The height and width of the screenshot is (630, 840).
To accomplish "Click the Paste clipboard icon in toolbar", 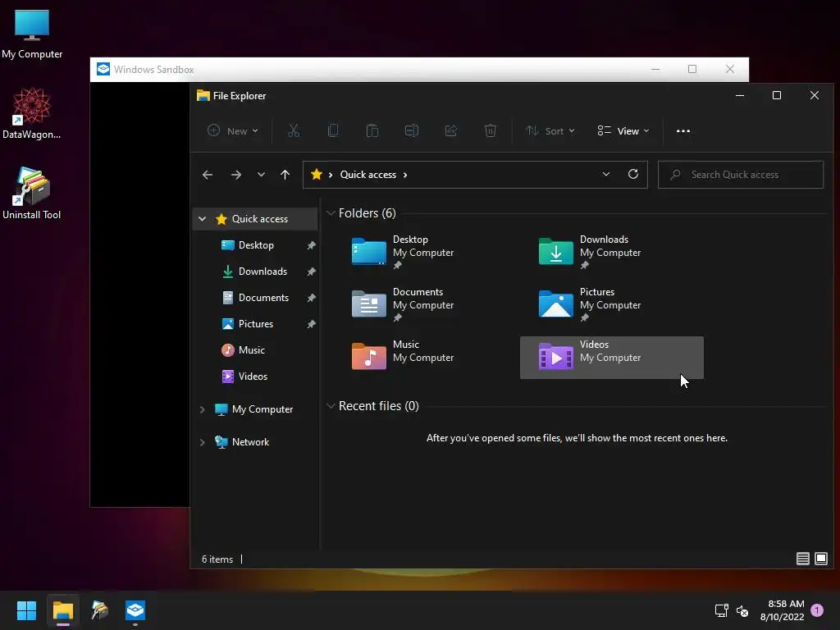I will (x=372, y=130).
